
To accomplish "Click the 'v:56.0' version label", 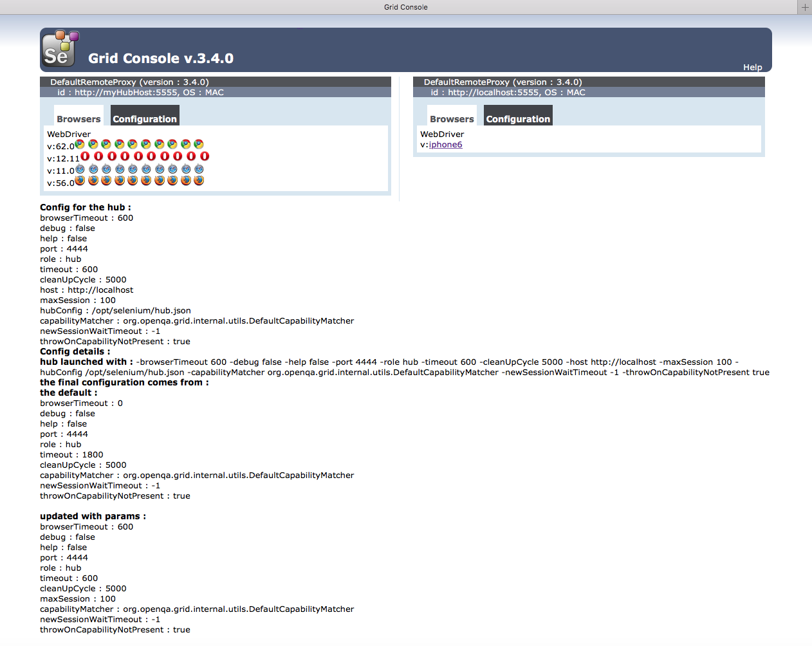I will [x=60, y=183].
